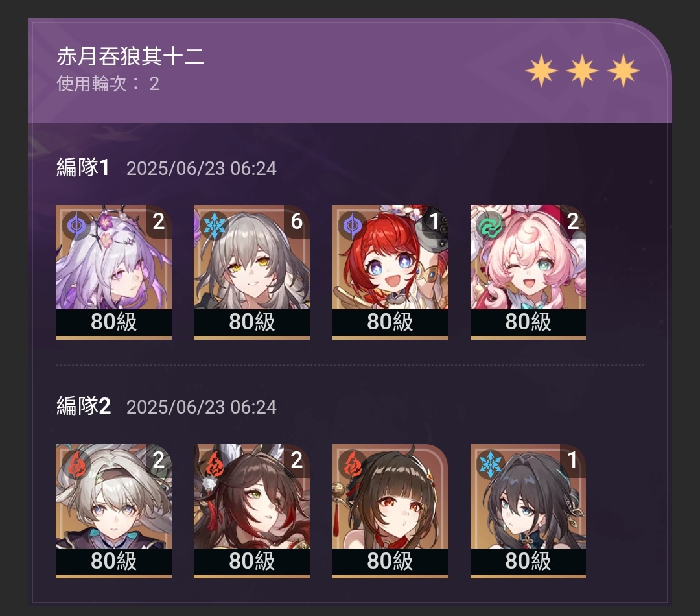Select the purple-haired character portrait in Team 1
The width and height of the screenshot is (700, 616).
click(114, 272)
